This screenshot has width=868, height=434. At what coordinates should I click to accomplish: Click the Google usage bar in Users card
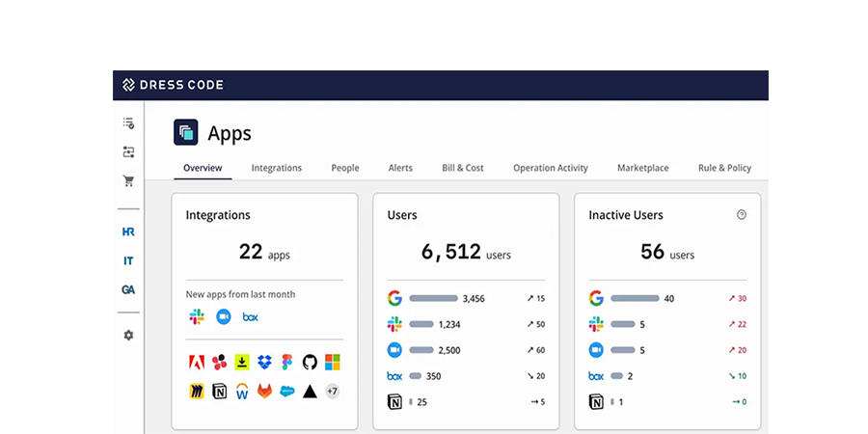[x=433, y=299]
